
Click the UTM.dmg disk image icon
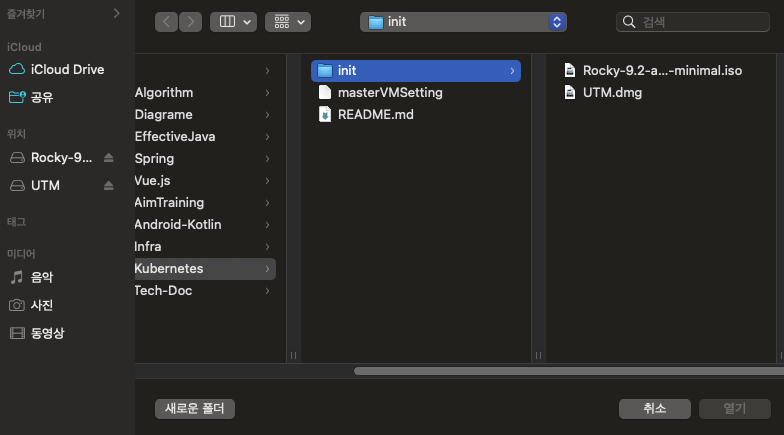pyautogui.click(x=570, y=92)
